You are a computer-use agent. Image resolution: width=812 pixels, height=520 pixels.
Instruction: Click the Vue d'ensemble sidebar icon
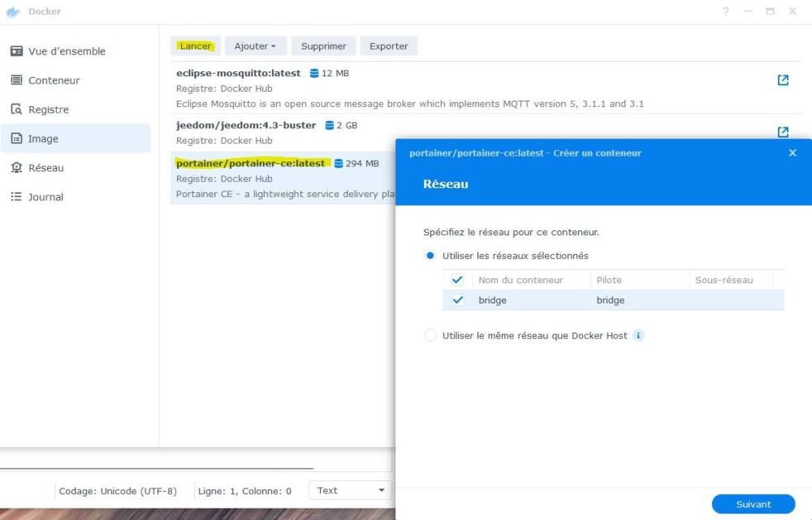click(x=16, y=51)
